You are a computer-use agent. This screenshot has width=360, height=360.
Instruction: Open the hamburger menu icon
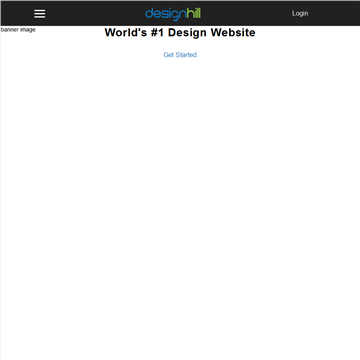(39, 14)
